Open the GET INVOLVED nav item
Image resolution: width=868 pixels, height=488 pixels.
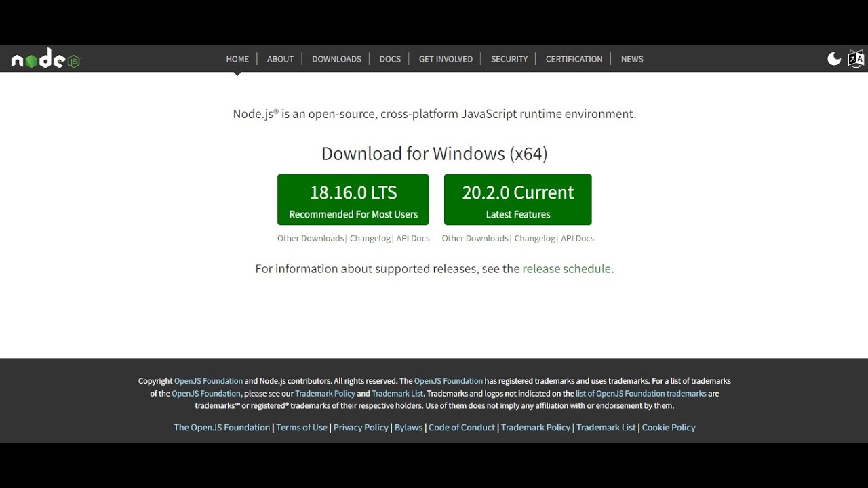tap(446, 59)
